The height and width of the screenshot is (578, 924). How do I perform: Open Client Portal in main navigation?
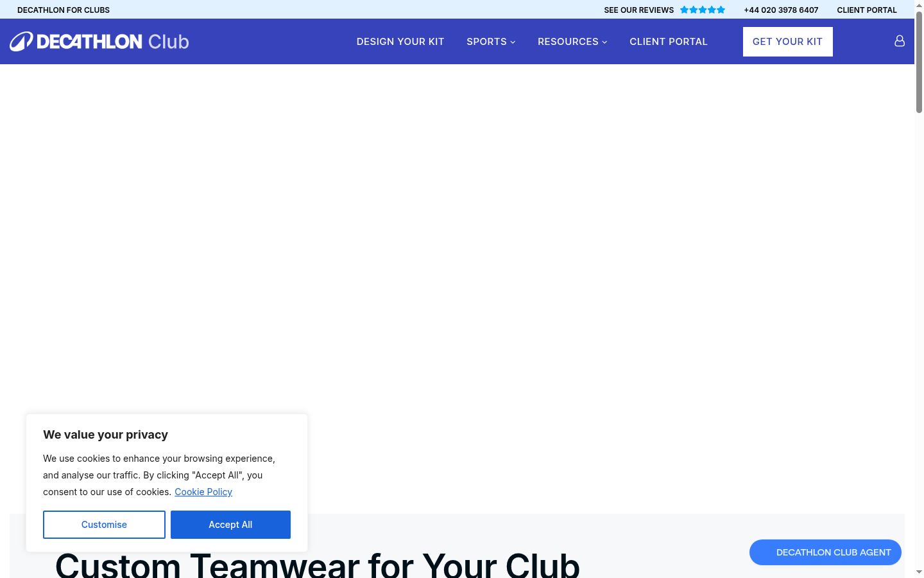point(669,42)
